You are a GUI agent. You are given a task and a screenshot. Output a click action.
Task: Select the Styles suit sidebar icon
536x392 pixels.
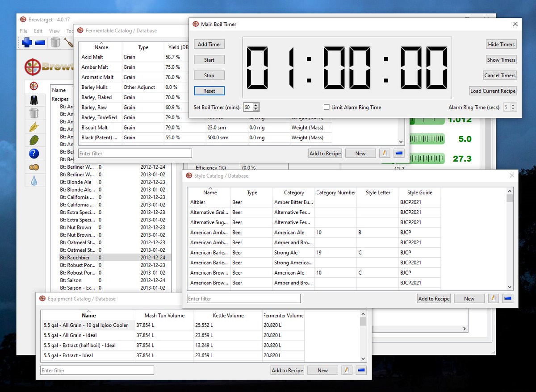(34, 100)
